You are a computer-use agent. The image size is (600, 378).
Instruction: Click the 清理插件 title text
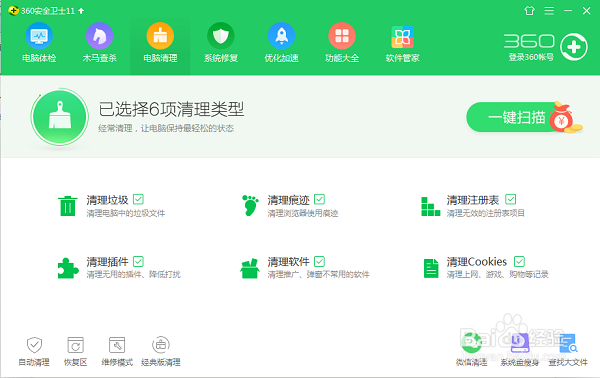point(107,262)
